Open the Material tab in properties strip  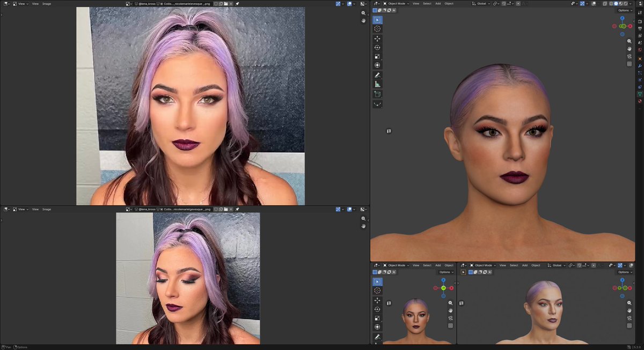640,101
